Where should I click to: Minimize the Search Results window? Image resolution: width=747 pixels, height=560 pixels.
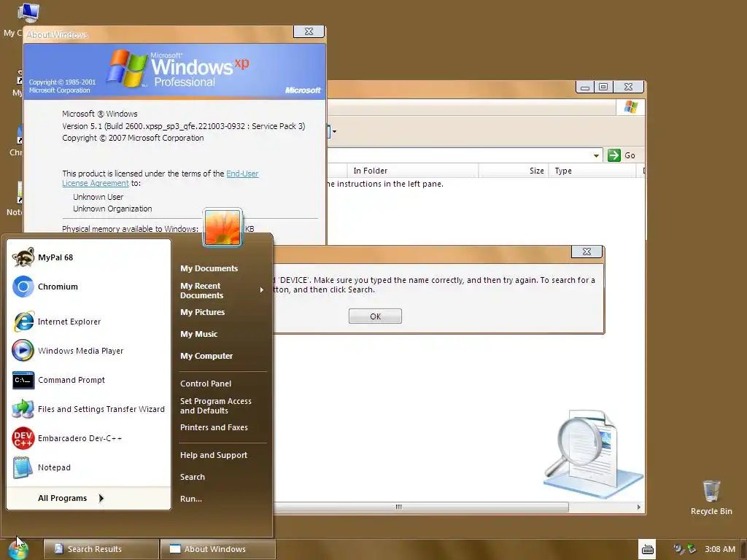585,87
